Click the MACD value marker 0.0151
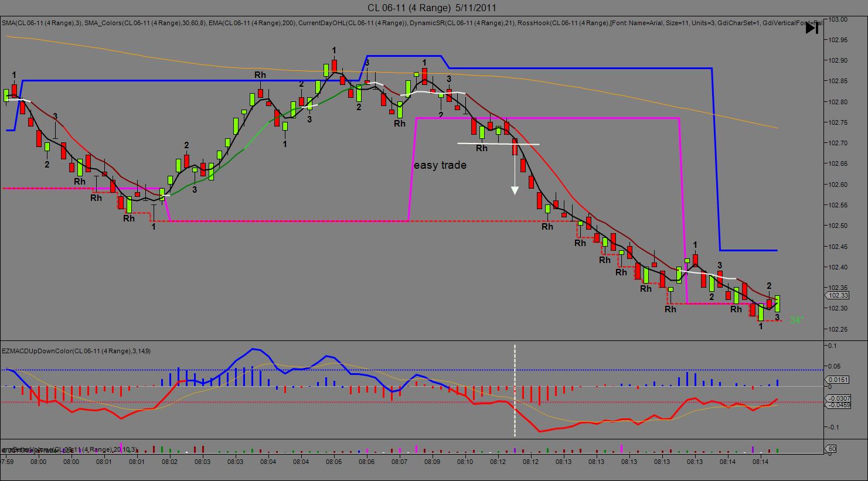Image resolution: width=868 pixels, height=481 pixels. (836, 380)
